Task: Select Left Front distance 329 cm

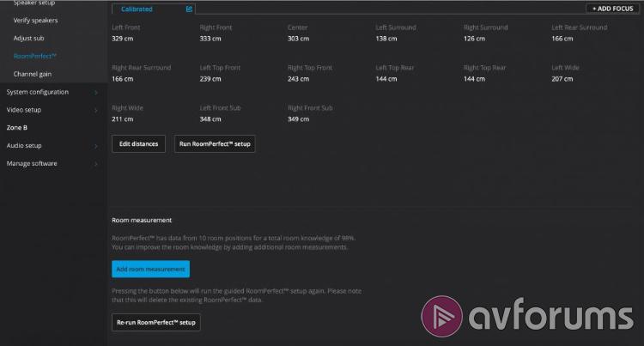Action: coord(123,39)
